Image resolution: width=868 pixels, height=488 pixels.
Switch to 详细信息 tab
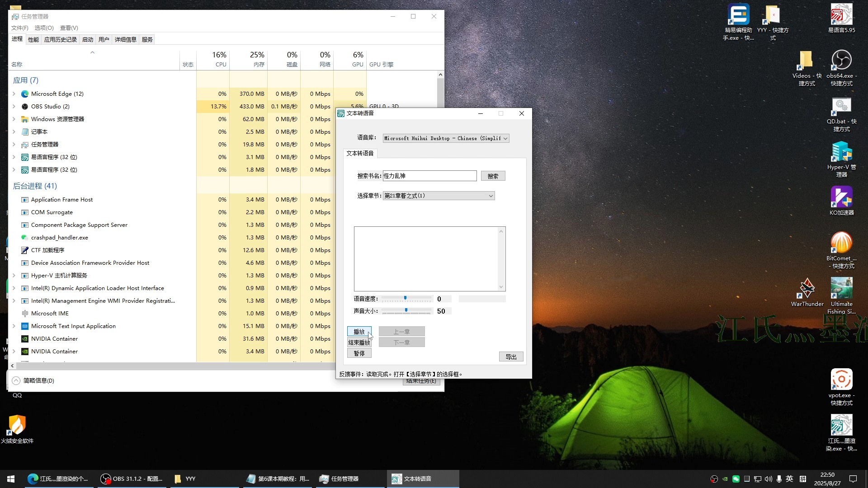[x=125, y=39]
